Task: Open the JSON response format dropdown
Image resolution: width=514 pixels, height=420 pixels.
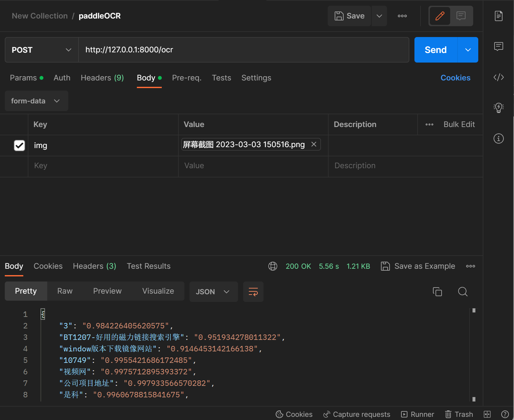Action: pyautogui.click(x=213, y=291)
